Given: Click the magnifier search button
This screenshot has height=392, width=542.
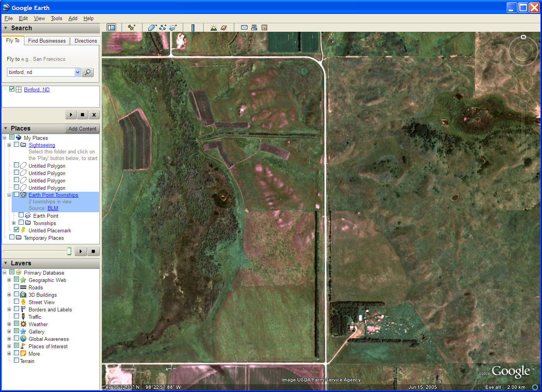Looking at the screenshot, I should pyautogui.click(x=88, y=72).
